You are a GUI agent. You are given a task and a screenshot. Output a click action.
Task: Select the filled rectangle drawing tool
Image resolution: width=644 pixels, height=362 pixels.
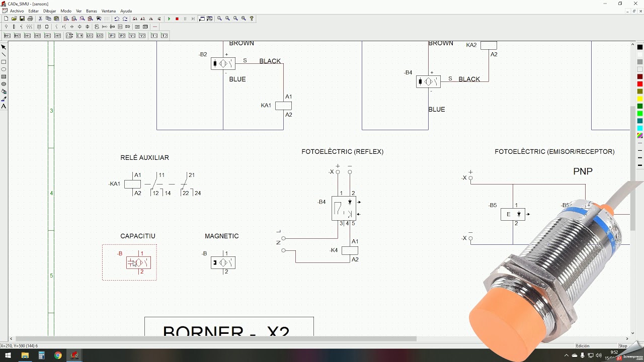[x=4, y=76]
